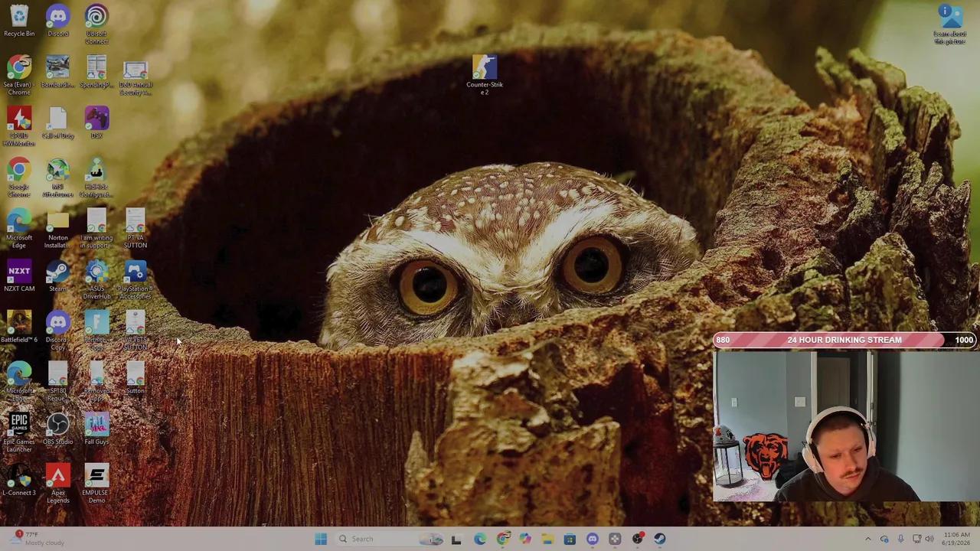Select the SpendingP... document icon
The width and height of the screenshot is (980, 551).
(x=96, y=72)
